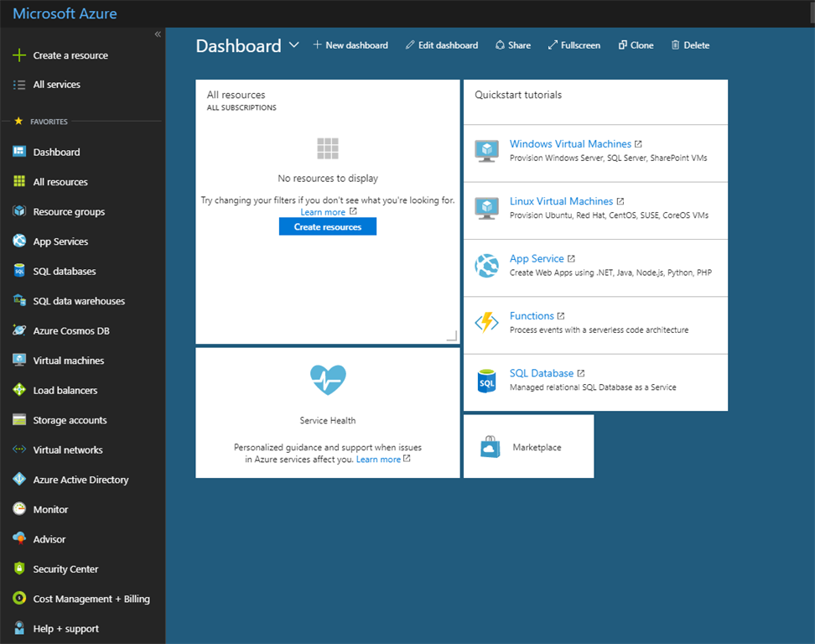Click the Create resources button
This screenshot has width=815, height=644.
click(x=328, y=226)
